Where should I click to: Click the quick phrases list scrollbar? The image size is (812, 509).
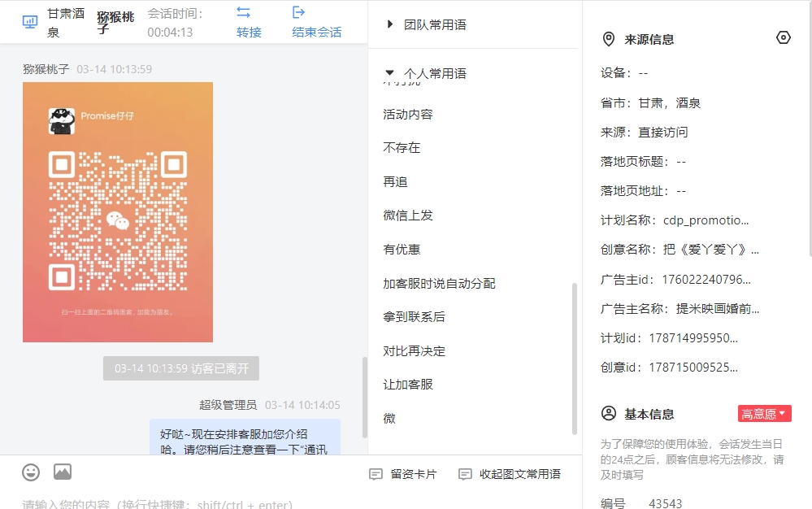574,359
